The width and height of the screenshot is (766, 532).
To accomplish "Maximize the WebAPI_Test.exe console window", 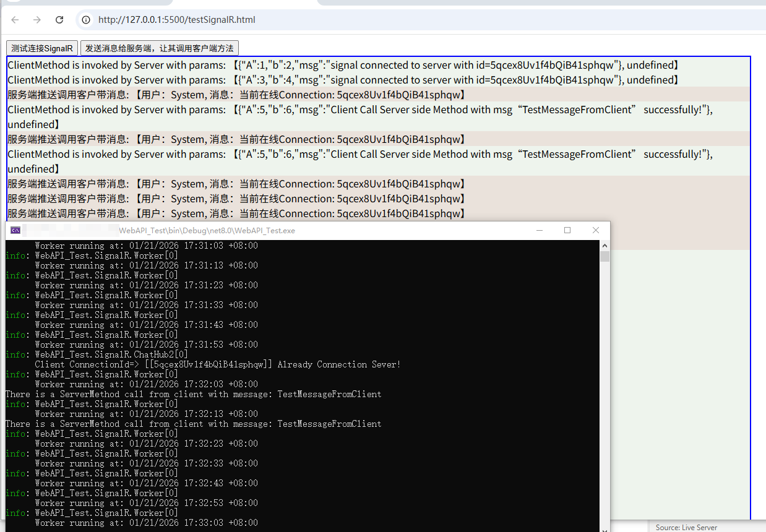I will [567, 230].
